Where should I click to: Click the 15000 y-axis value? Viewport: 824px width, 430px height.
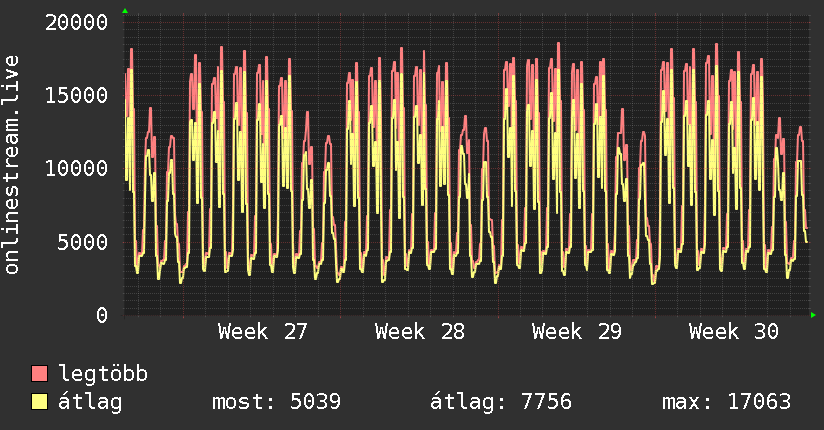tap(76, 95)
